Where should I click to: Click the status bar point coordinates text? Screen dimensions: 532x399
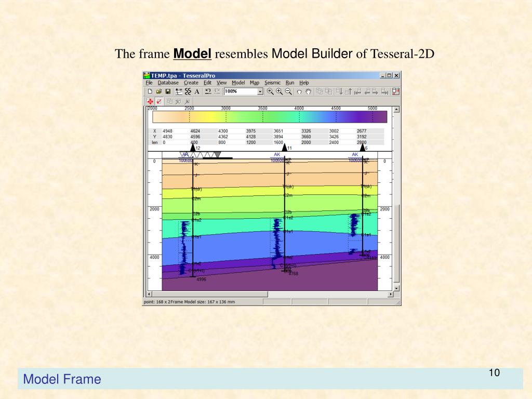pos(157,302)
